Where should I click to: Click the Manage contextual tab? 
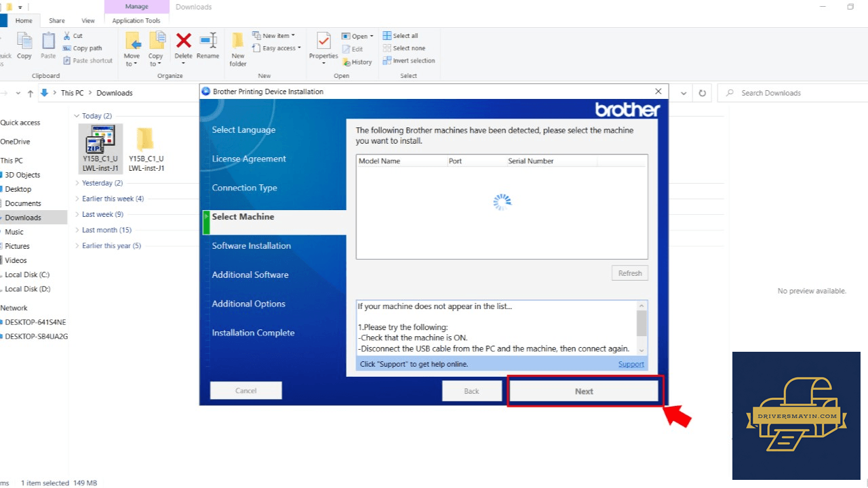(x=136, y=7)
